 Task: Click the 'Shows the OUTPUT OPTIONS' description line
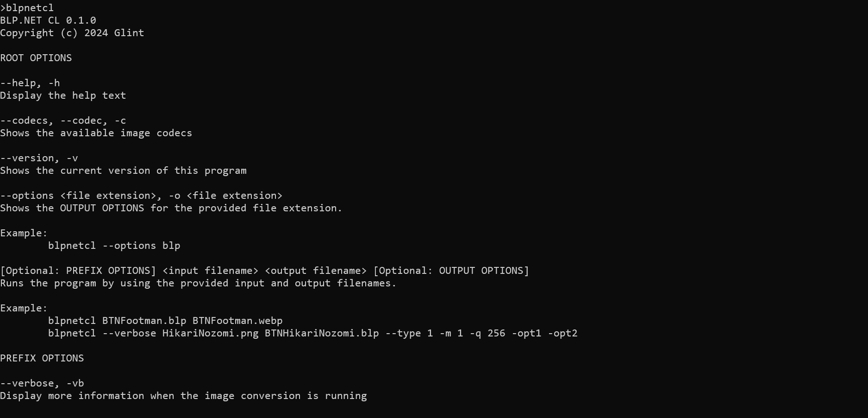point(171,208)
